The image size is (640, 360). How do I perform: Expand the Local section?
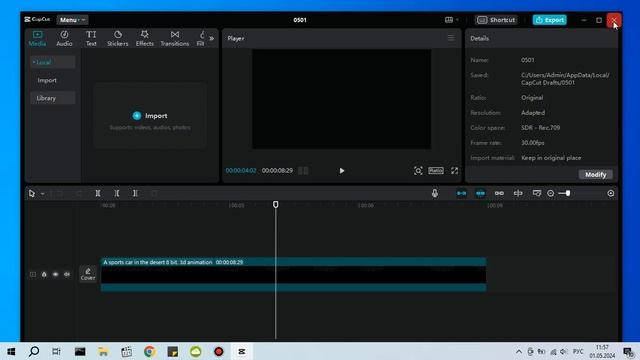click(52, 62)
